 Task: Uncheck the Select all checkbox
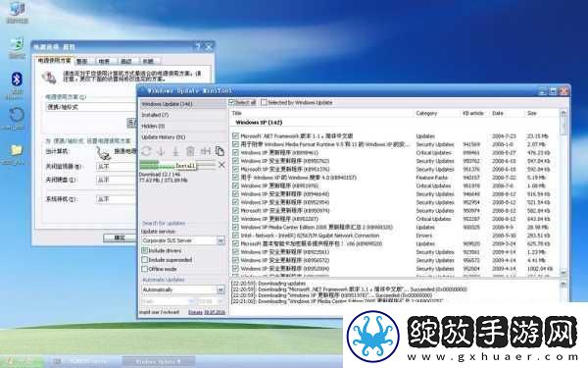pyautogui.click(x=231, y=102)
